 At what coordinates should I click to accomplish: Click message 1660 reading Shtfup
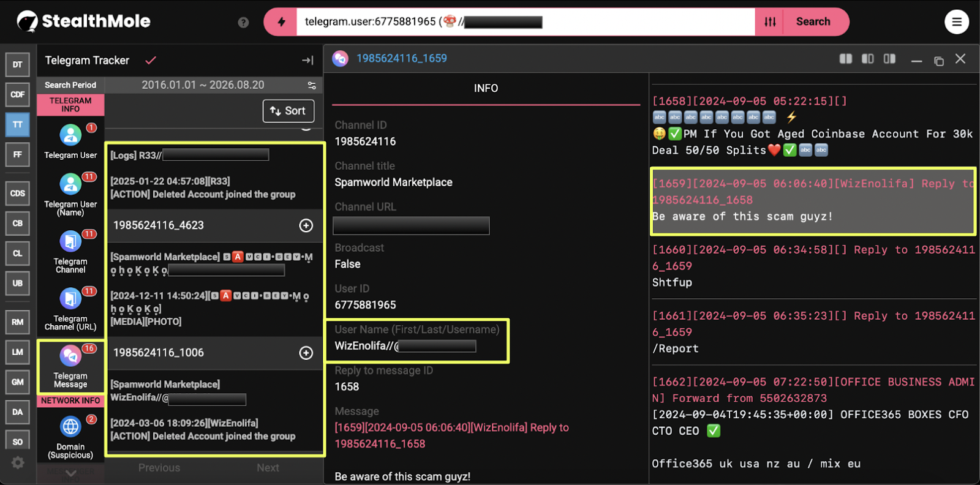(813, 266)
